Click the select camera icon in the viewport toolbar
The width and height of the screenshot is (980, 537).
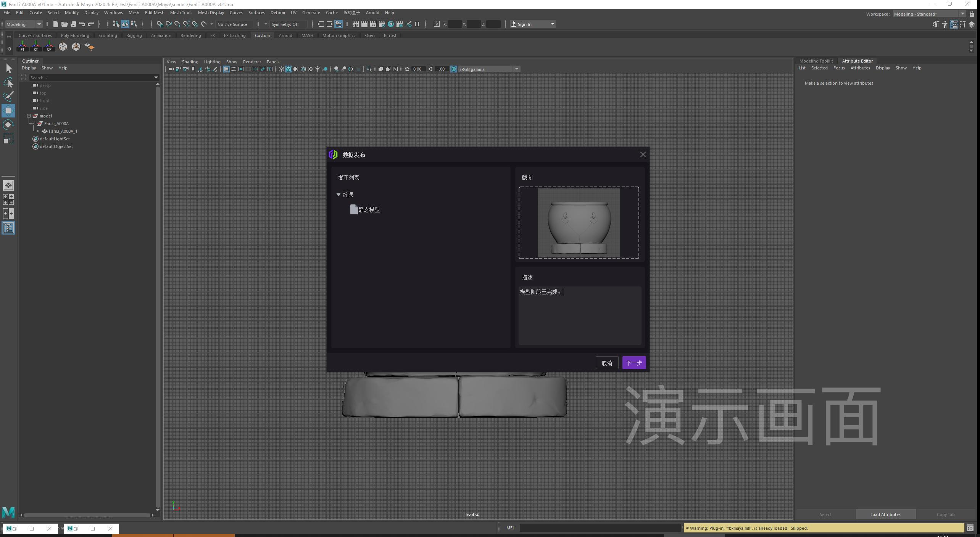(x=171, y=69)
